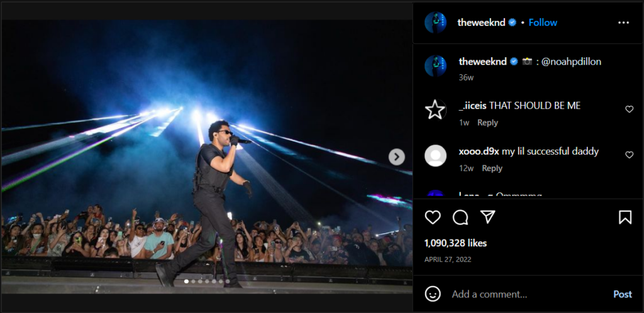Share the post with the paper plane icon
Screen dimensions: 644x313
point(488,217)
